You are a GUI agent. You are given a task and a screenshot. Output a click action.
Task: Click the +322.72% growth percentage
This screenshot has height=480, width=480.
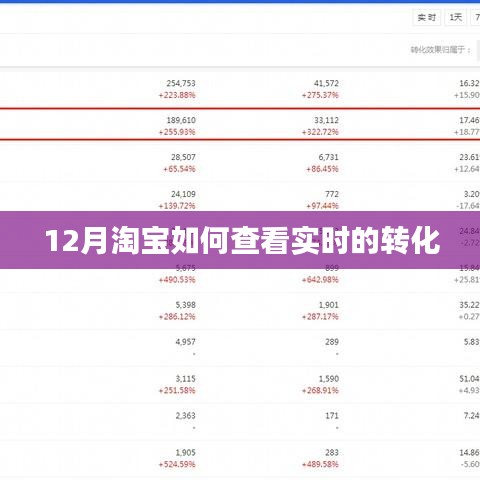pyautogui.click(x=320, y=132)
